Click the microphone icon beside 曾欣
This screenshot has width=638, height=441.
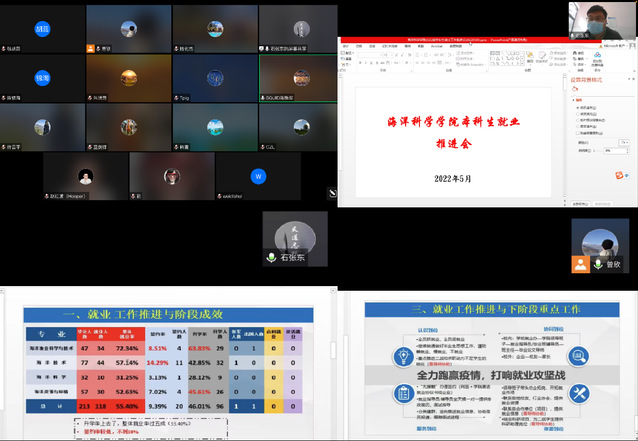597,263
